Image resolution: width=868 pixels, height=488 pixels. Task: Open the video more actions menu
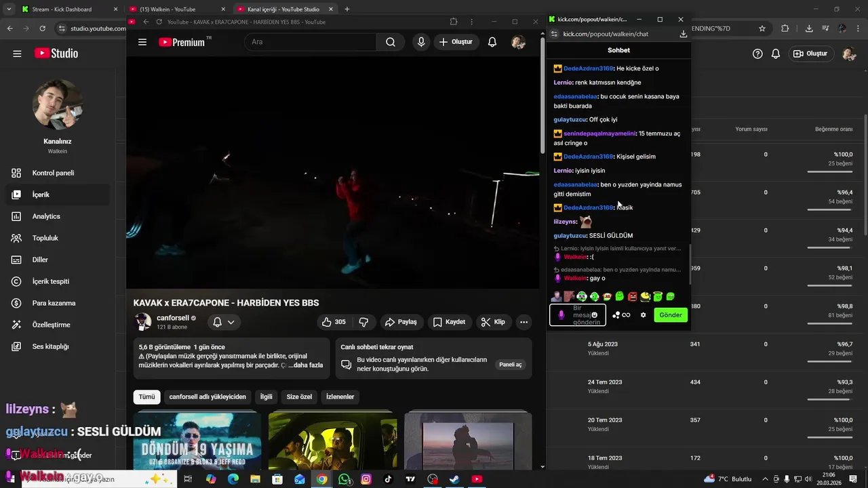(524, 322)
